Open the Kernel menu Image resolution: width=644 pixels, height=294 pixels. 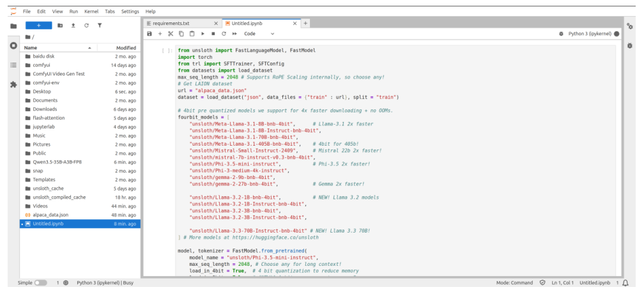(91, 12)
